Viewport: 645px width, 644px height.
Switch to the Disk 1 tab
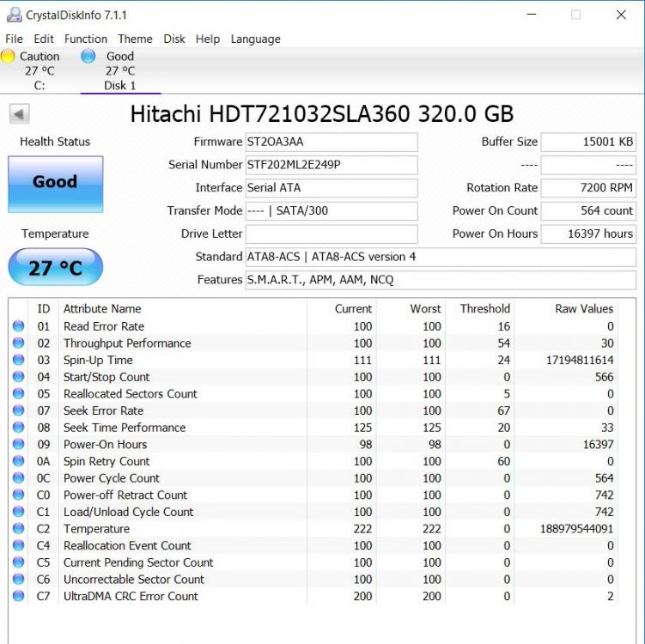[x=120, y=70]
